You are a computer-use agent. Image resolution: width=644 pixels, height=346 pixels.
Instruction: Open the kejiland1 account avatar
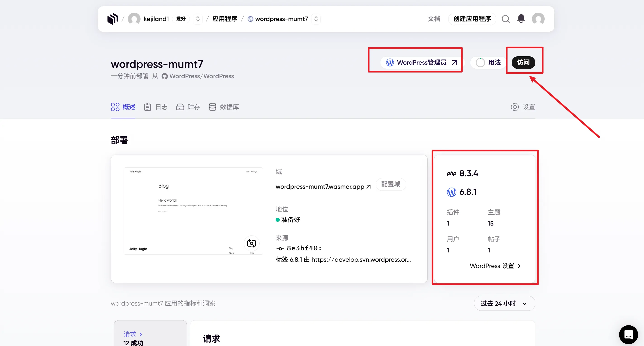coord(134,19)
